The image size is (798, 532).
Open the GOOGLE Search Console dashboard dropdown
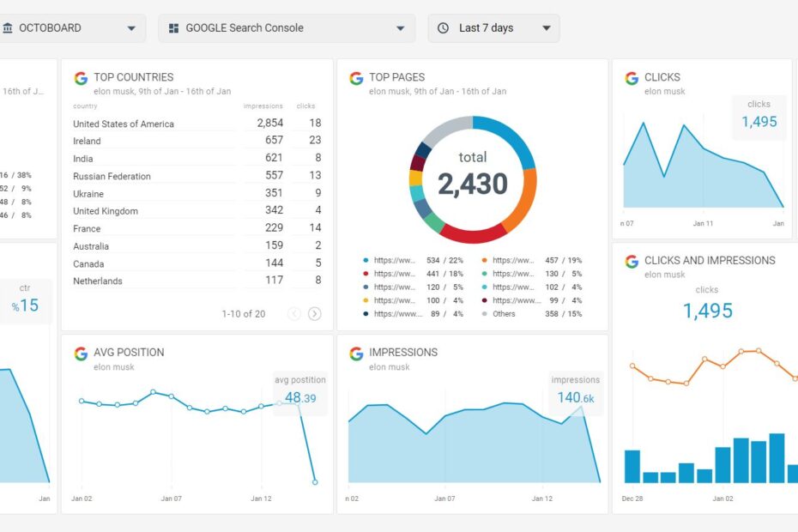point(287,28)
